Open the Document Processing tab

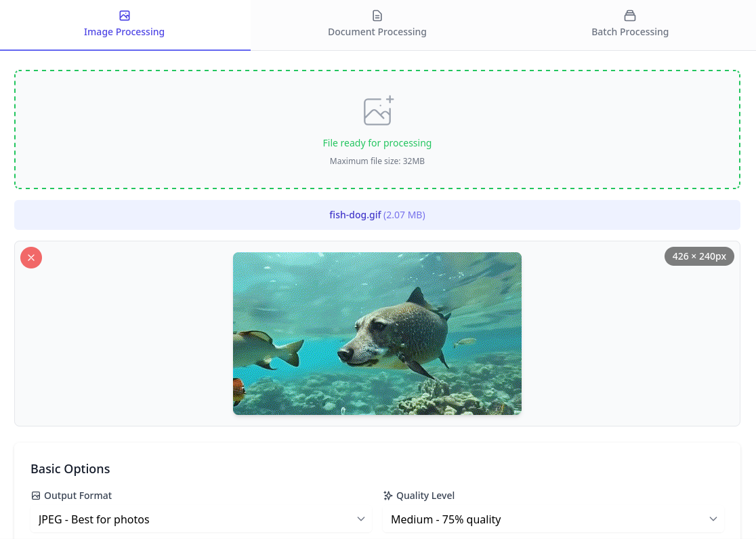tap(377, 25)
